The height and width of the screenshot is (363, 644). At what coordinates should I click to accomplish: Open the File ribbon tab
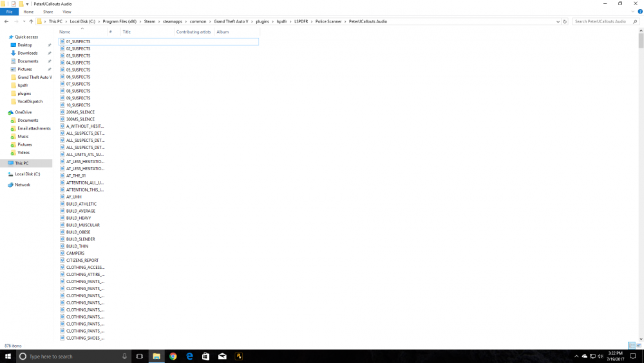9,12
